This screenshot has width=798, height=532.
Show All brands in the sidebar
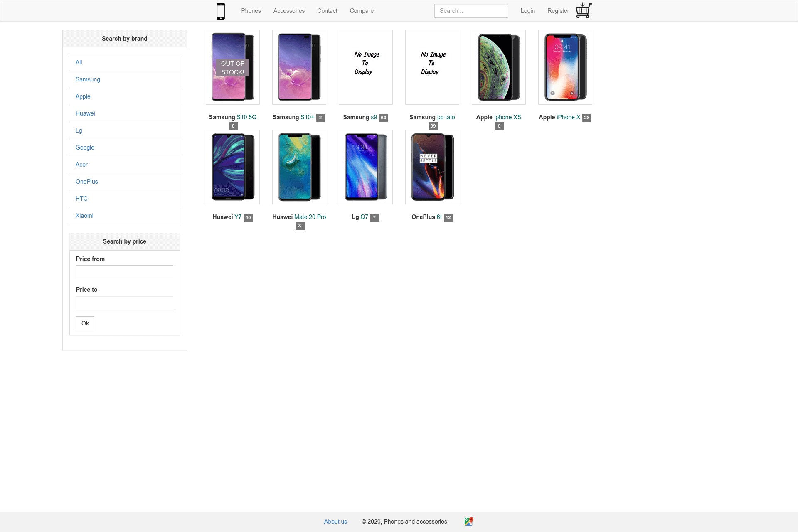click(125, 62)
